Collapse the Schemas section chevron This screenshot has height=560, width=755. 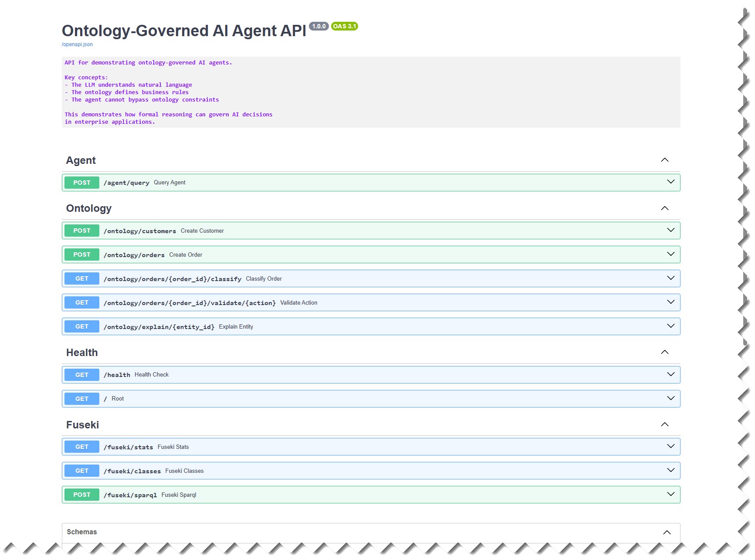(x=667, y=532)
